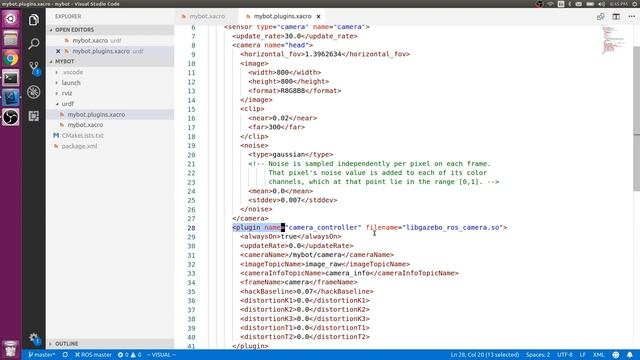Open OBS Studio from the dock
Screen dimensions: 640x360
pyautogui.click(x=11, y=117)
